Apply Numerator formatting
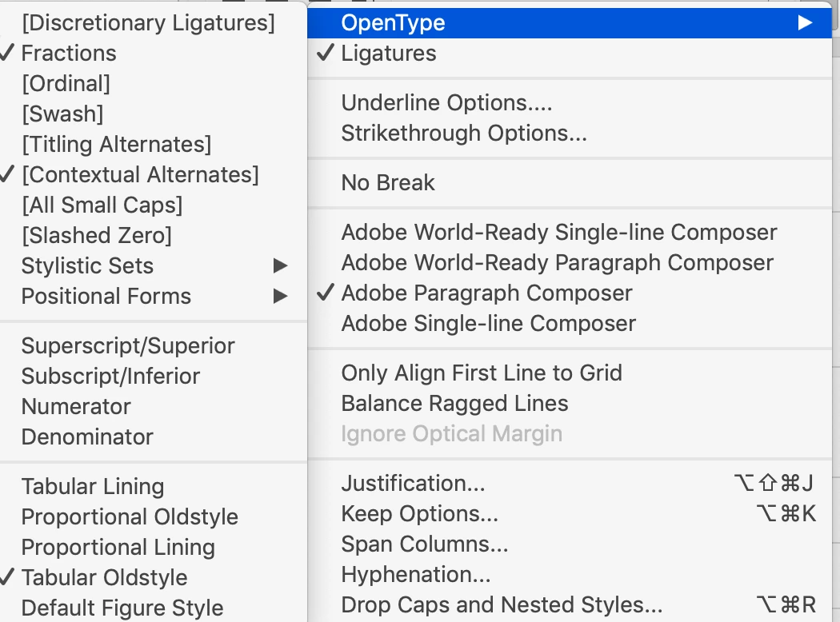This screenshot has width=840, height=622. [154, 408]
